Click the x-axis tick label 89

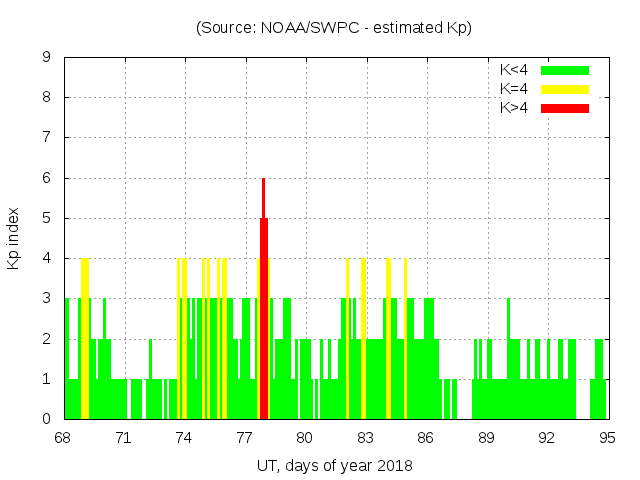point(486,437)
